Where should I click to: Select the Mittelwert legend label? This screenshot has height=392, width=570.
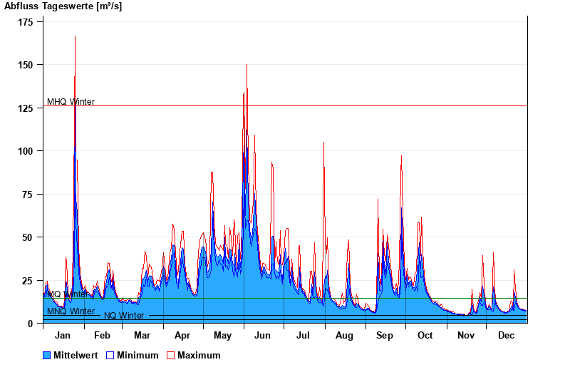point(75,355)
